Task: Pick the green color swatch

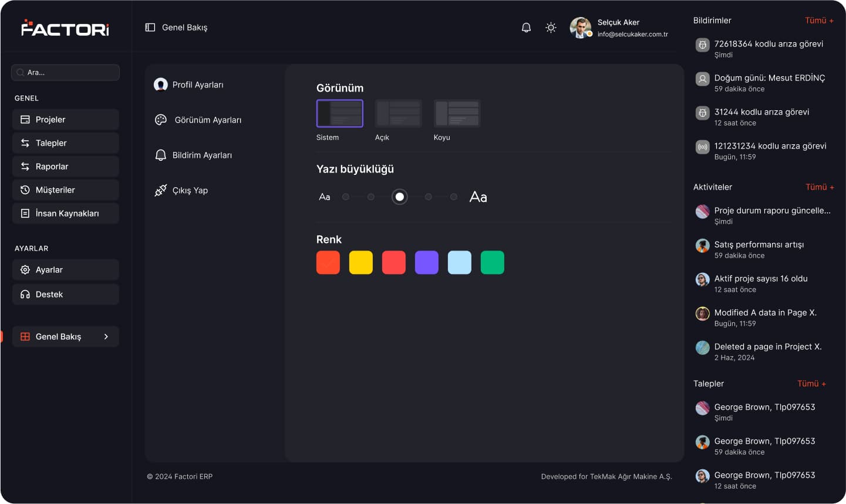Action: (x=493, y=262)
